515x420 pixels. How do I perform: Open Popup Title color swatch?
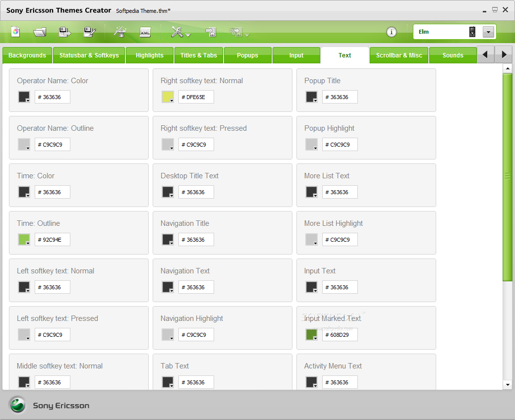[311, 97]
